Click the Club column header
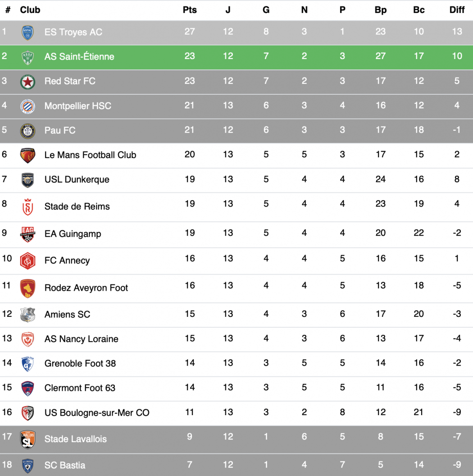 (x=30, y=10)
